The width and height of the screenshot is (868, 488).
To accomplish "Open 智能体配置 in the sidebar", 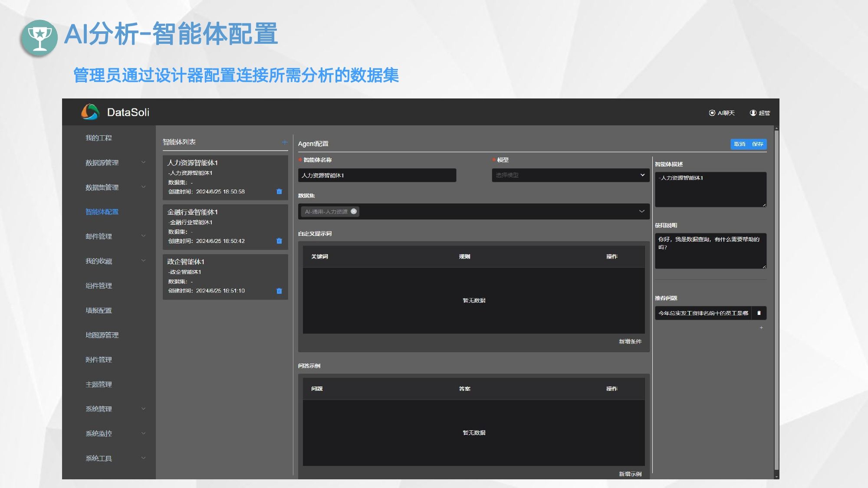I will (102, 212).
